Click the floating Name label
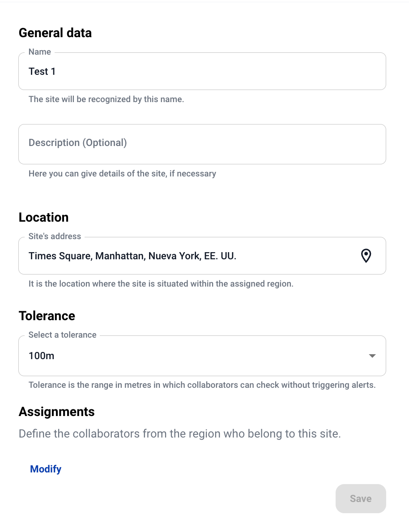 click(40, 52)
